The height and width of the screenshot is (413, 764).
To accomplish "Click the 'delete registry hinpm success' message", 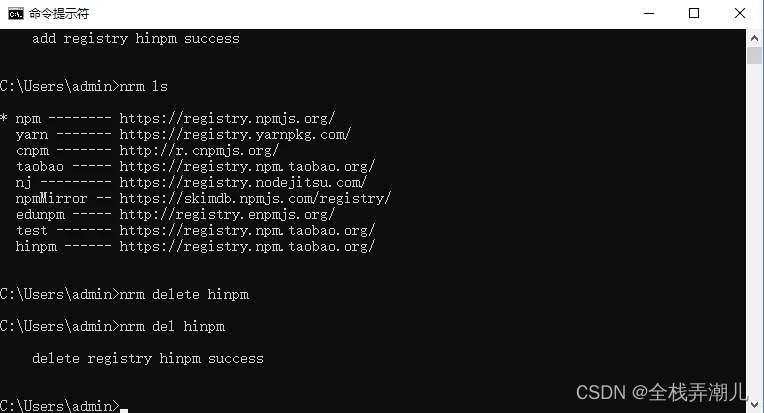I will [x=147, y=358].
